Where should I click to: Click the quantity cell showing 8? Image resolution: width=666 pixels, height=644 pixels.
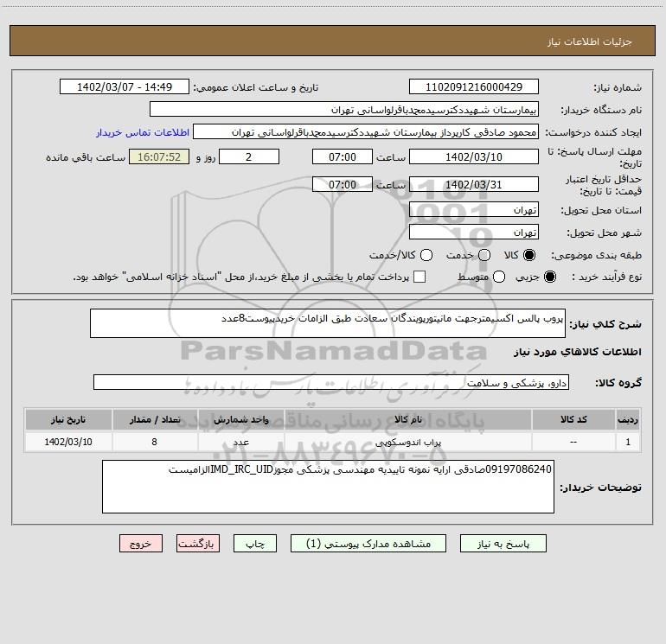[155, 442]
